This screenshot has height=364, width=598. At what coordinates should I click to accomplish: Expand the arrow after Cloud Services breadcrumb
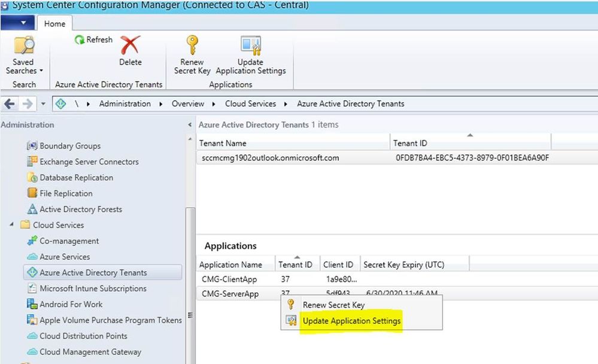click(286, 104)
